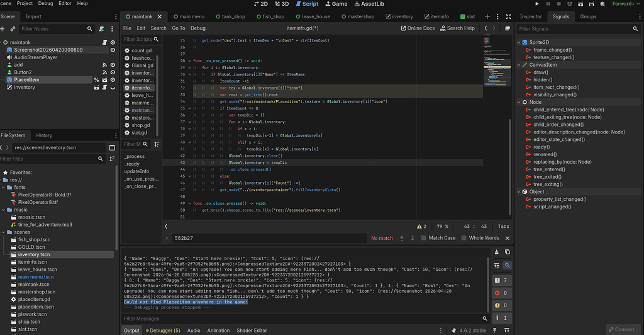Collapse the Sprite2D signals group

tap(519, 42)
